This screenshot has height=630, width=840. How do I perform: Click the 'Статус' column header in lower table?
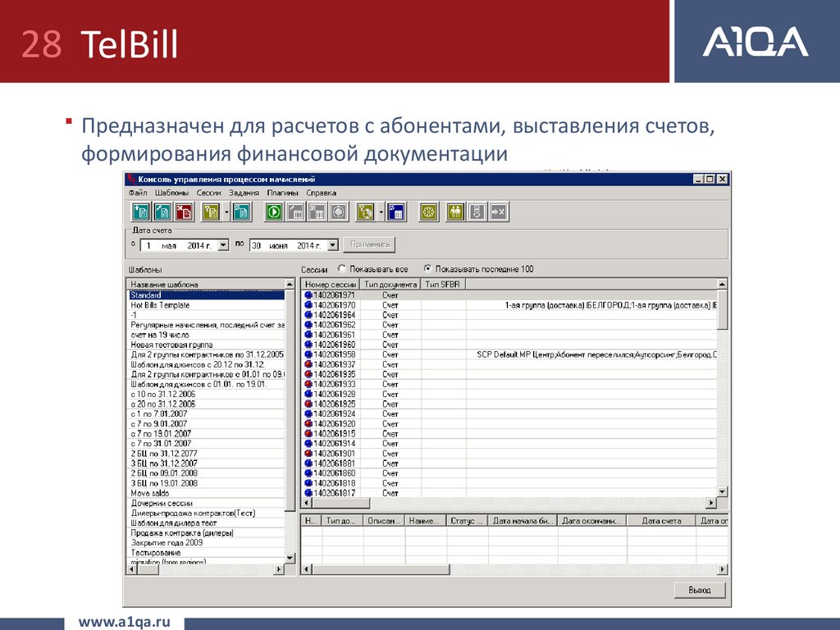[x=467, y=521]
